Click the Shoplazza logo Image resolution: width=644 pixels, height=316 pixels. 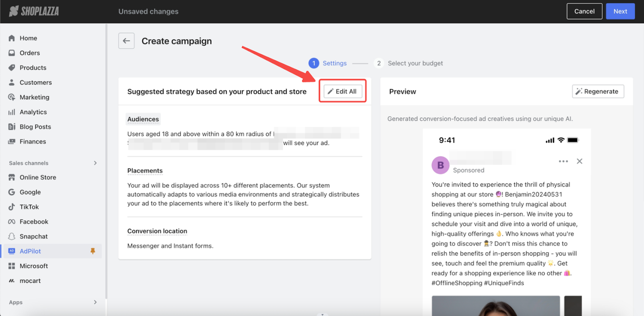[x=34, y=11]
